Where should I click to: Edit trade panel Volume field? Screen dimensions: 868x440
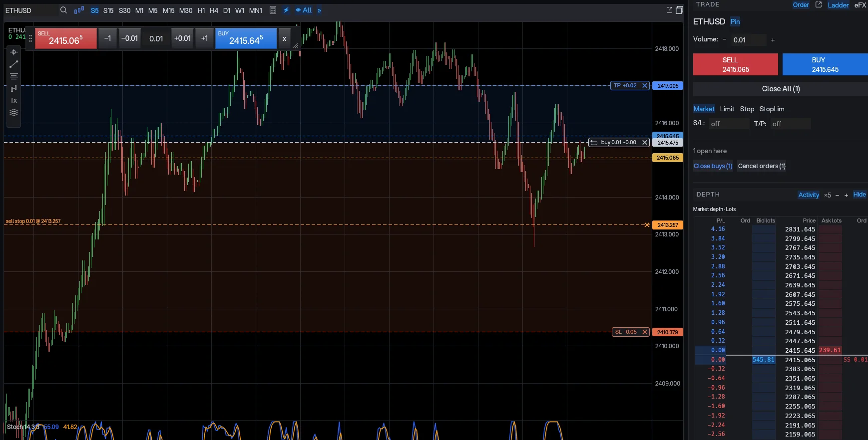click(748, 40)
